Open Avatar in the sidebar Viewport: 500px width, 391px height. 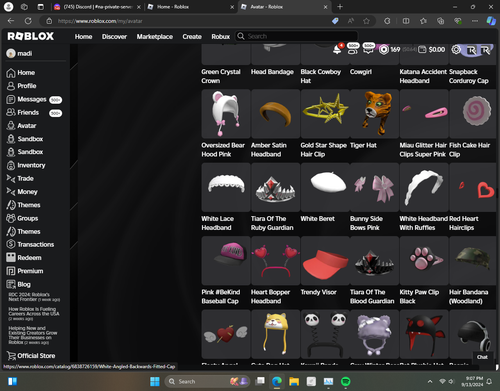click(21, 126)
